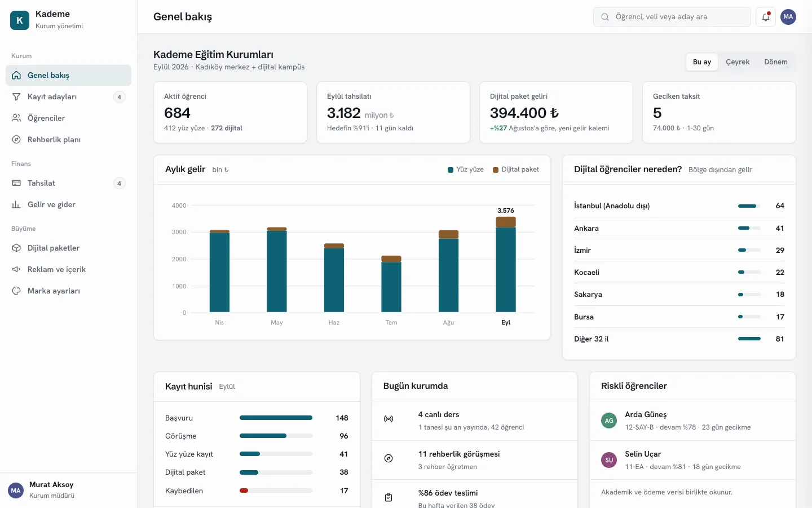Click the Kademe logo icon
The width and height of the screenshot is (812, 508).
tap(20, 20)
